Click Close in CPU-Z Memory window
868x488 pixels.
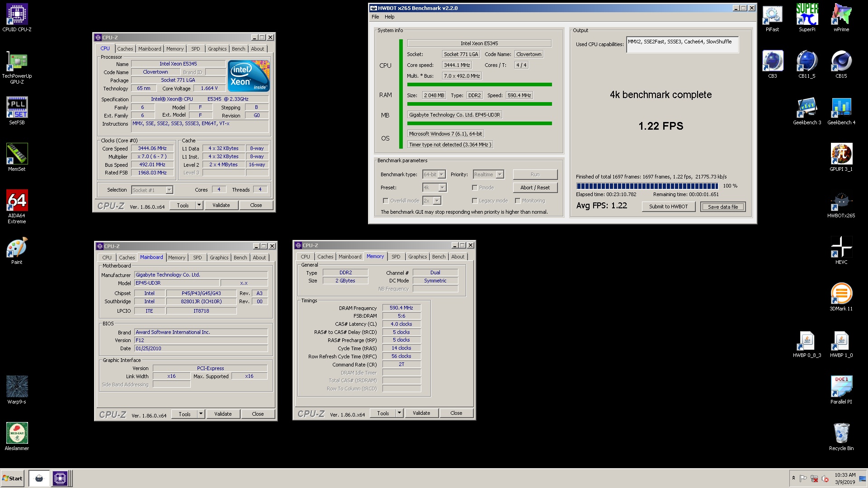[456, 413]
